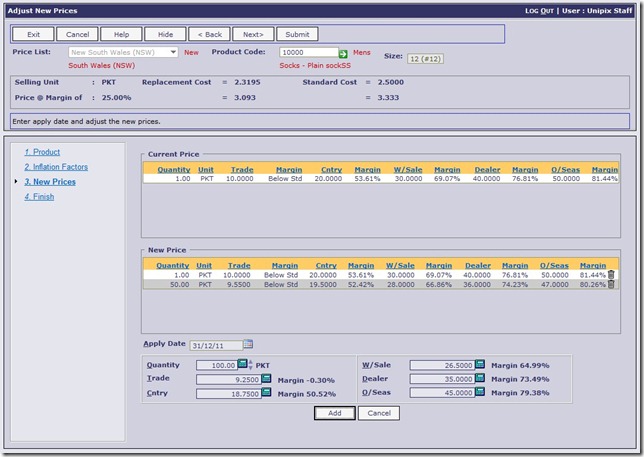Screen dimensions: 644x457
Task: Go to step 1 Product
Action: pyautogui.click(x=42, y=152)
